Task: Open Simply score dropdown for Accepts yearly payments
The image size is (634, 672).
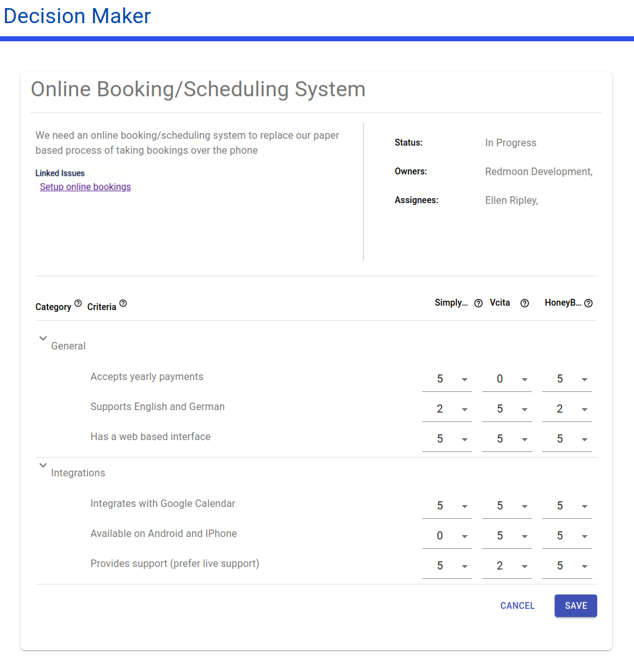Action: coord(447,379)
